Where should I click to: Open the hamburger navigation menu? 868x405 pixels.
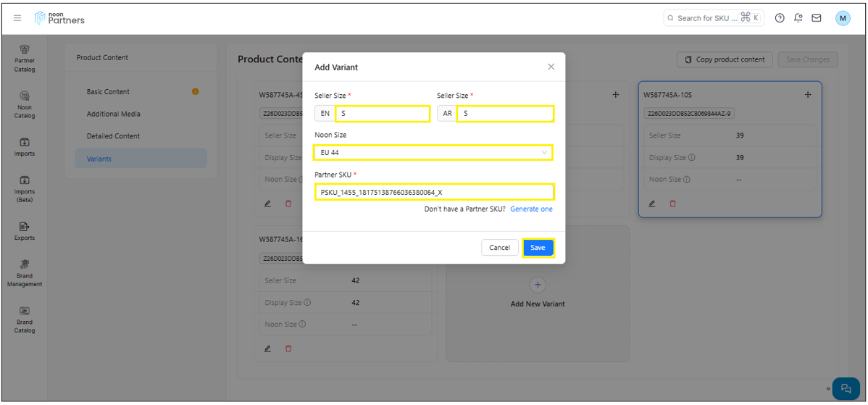point(17,18)
